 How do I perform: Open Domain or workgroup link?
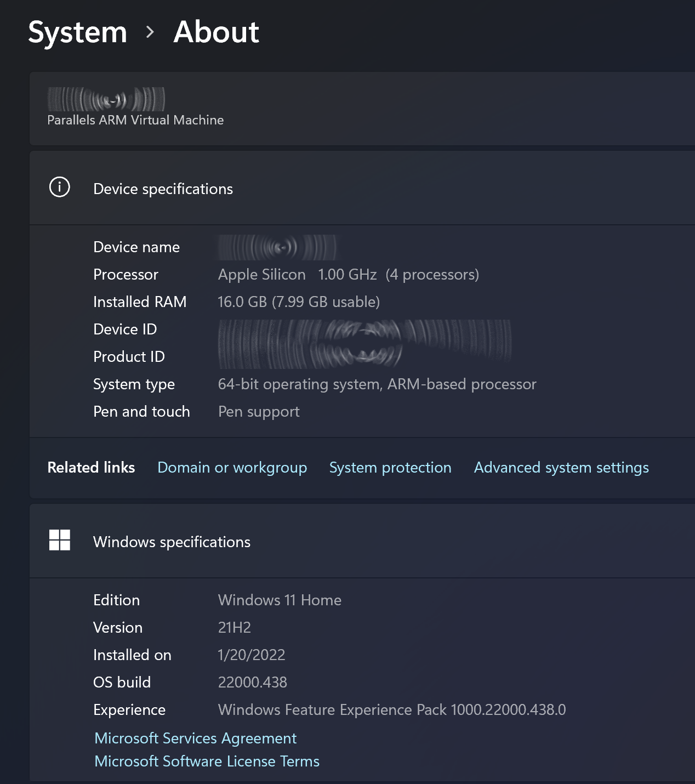pos(232,468)
